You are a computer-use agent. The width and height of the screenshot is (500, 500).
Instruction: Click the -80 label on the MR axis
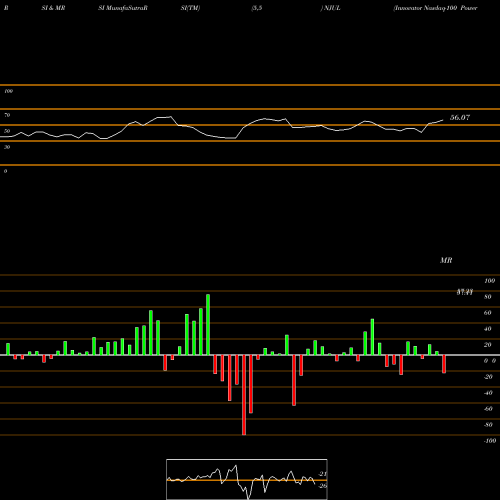pyautogui.click(x=488, y=425)
